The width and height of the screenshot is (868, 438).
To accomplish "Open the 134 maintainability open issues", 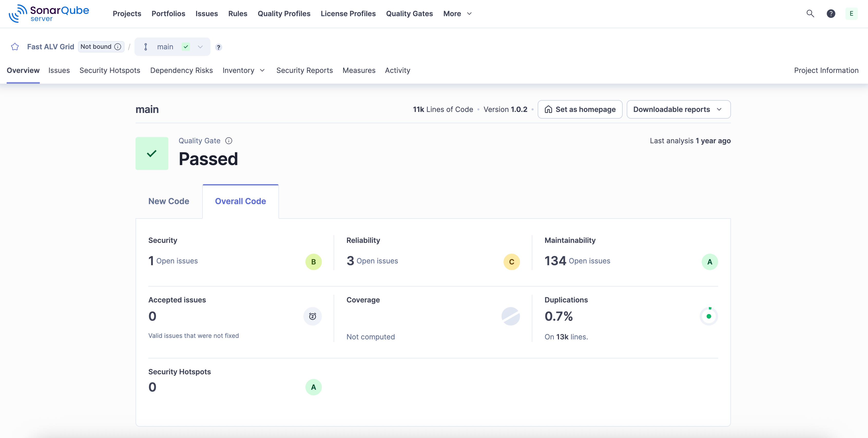I will (x=555, y=261).
